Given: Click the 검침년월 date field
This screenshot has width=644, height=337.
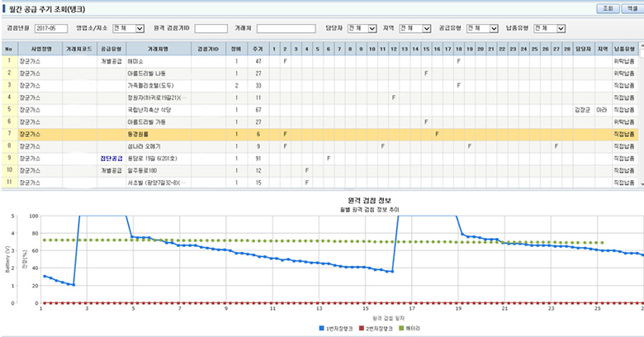Looking at the screenshot, I should click(x=51, y=29).
